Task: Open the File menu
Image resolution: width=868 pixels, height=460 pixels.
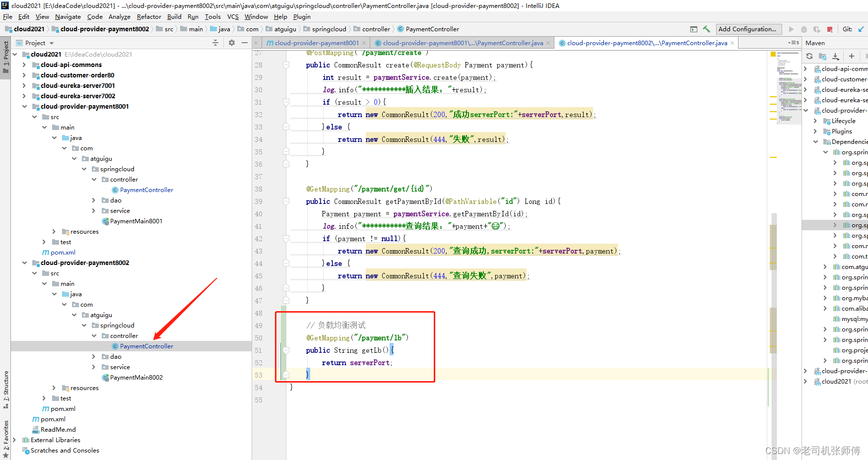Action: [7, 17]
